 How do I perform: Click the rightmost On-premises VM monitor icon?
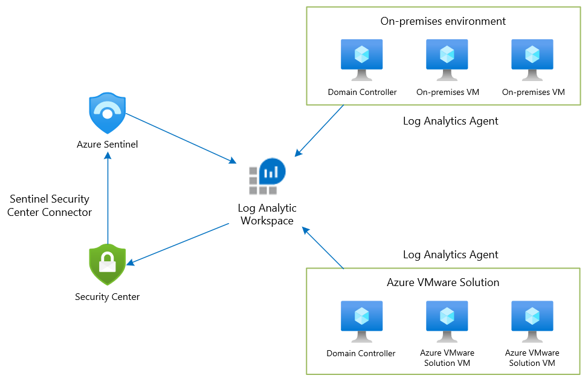click(532, 60)
